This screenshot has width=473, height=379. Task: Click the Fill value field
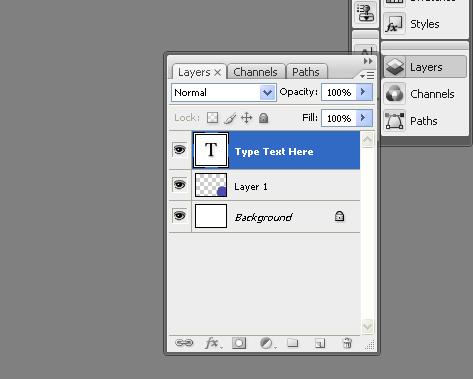tap(339, 118)
